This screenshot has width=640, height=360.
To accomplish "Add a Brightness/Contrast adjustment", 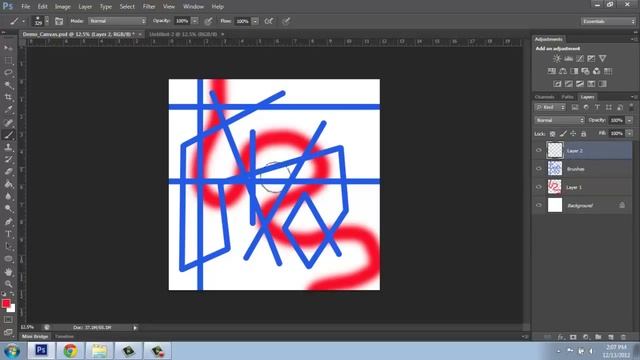I will pos(557,59).
